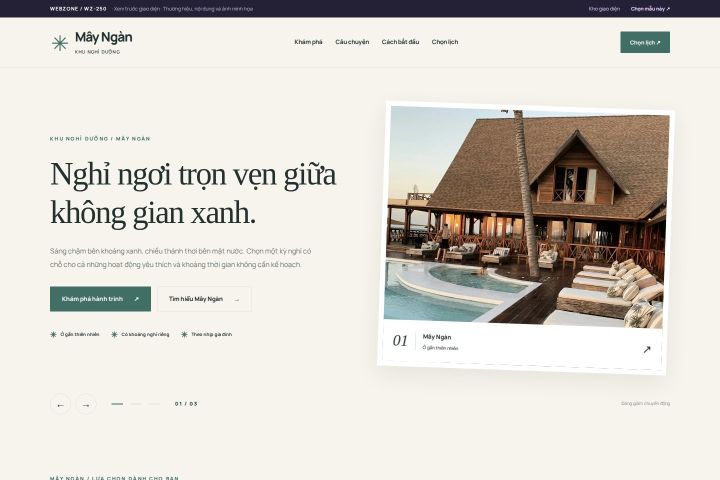Click the star icon beside Có khoảng nghỉ riêng
Screen dimensions: 720x480
pyautogui.click(x=114, y=334)
